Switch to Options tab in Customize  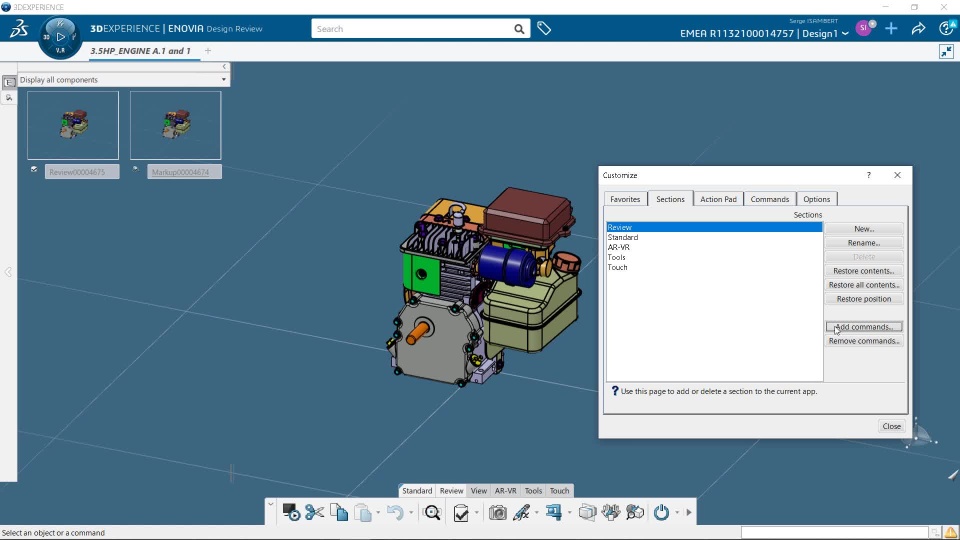pyautogui.click(x=817, y=199)
